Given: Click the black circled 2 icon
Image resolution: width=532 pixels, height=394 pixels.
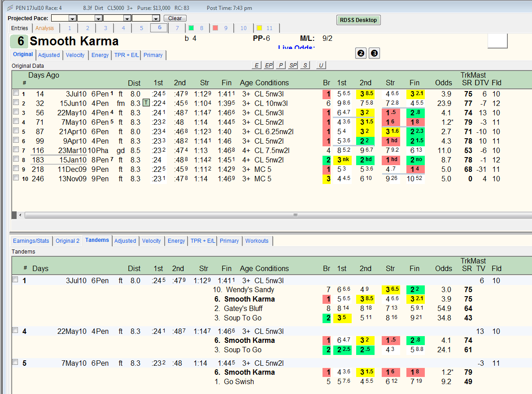Looking at the screenshot, I should pyautogui.click(x=361, y=53).
